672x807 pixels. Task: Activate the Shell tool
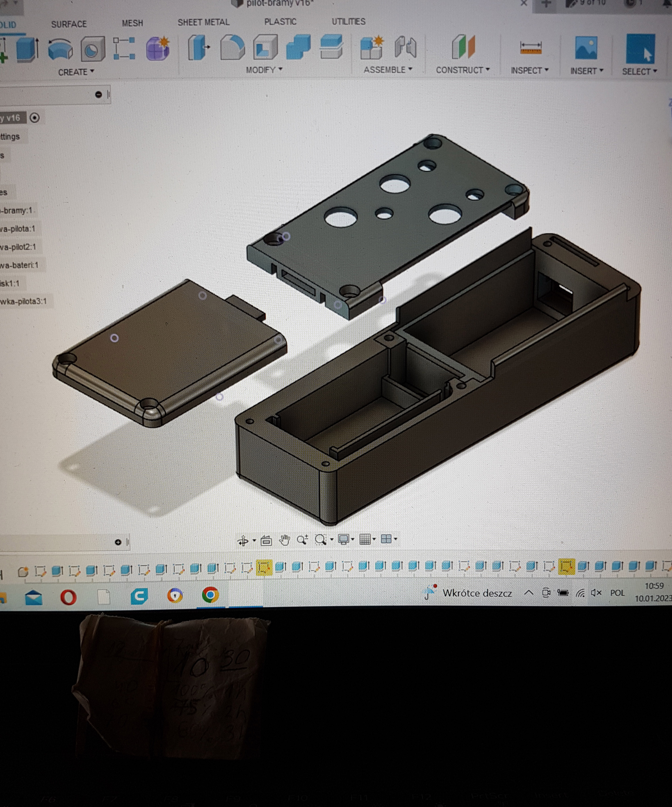(265, 48)
